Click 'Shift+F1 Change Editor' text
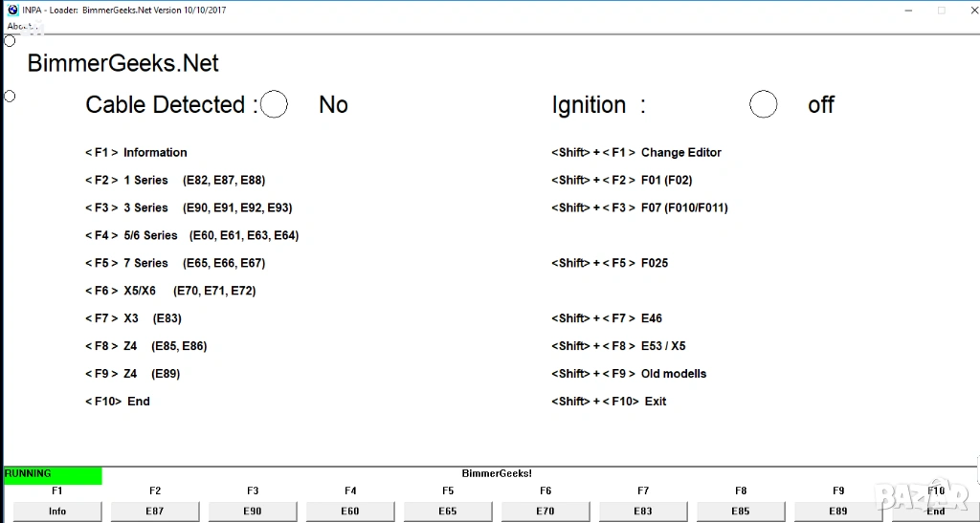The height and width of the screenshot is (523, 980). tap(636, 152)
